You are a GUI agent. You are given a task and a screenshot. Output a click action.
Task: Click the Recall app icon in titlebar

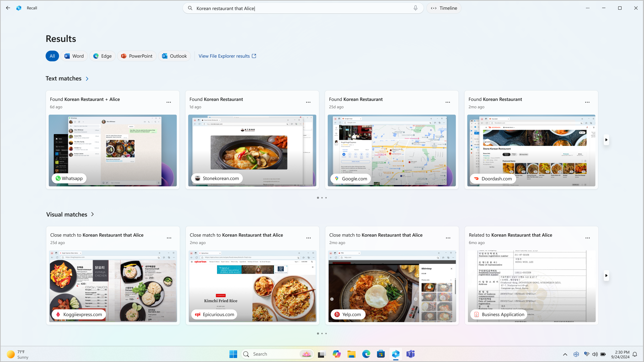tap(19, 8)
